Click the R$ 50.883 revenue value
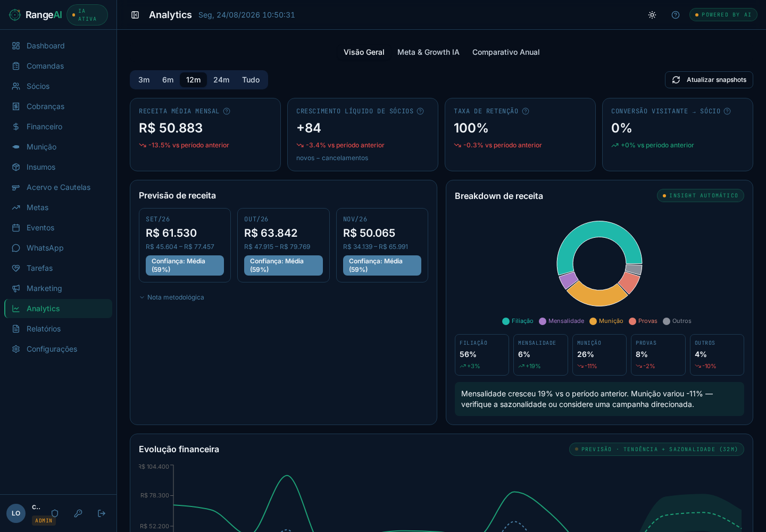The image size is (766, 532). coord(171,128)
